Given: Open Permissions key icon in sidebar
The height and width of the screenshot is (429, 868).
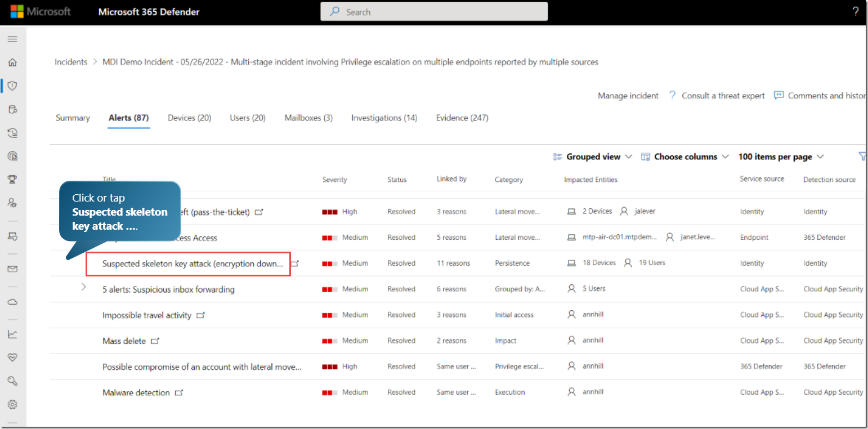Looking at the screenshot, I should click(12, 381).
